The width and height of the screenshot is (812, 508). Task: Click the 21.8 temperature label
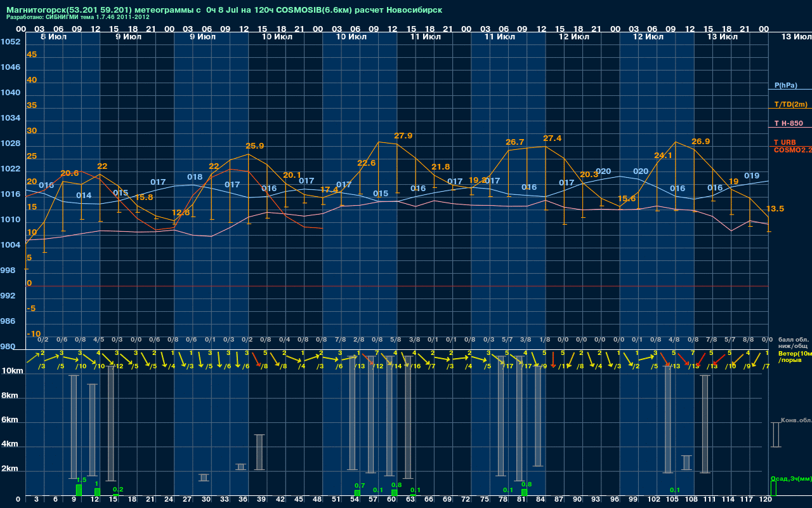[441, 167]
